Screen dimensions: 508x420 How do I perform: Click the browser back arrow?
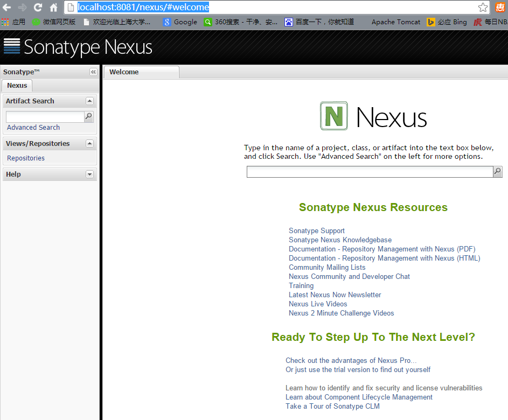click(x=8, y=8)
